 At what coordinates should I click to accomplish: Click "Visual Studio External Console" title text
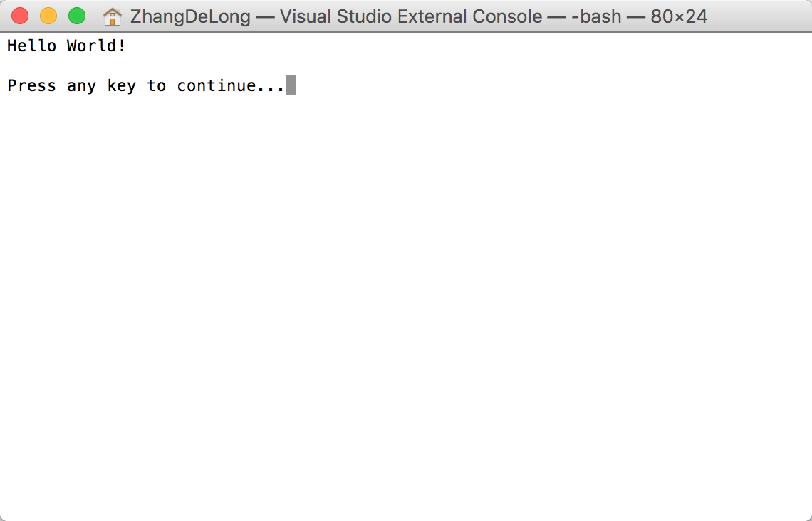click(x=411, y=16)
